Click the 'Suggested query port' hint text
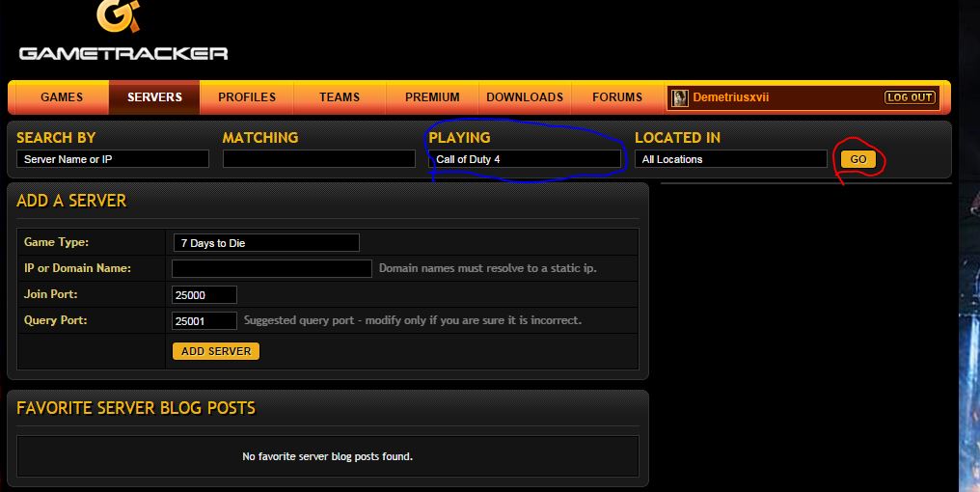 coord(413,320)
